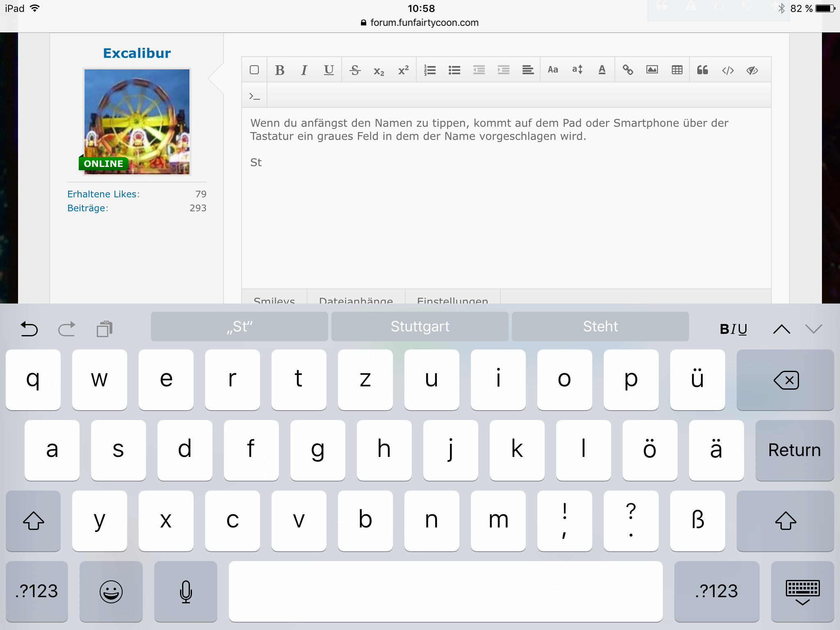
Task: Click the strikethrough formatting icon
Action: click(x=355, y=70)
